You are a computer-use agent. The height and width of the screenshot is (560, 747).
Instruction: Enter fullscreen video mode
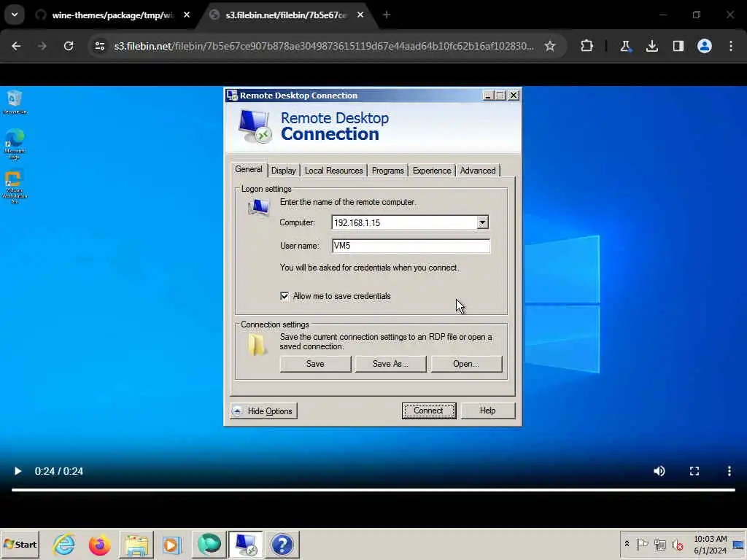[x=694, y=471]
